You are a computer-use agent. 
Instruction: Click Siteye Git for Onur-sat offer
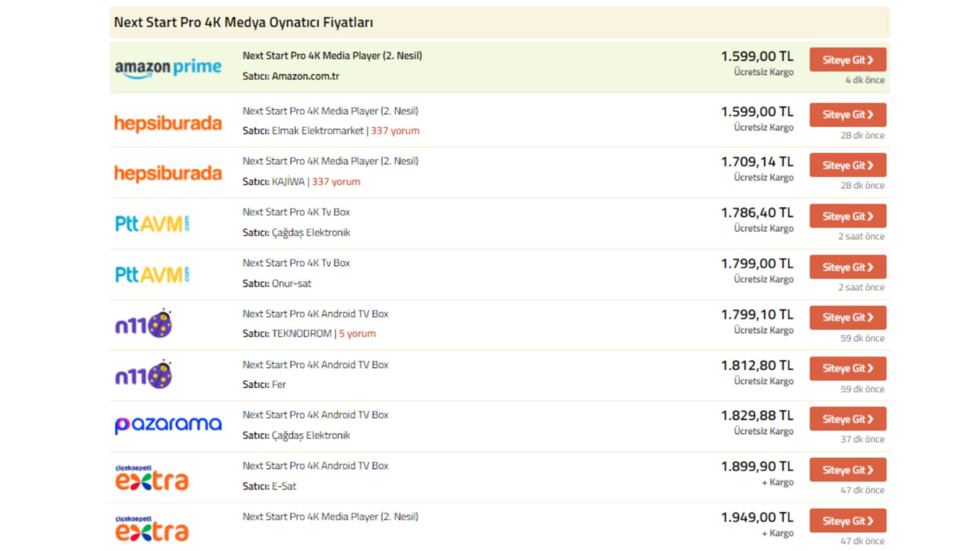point(848,267)
